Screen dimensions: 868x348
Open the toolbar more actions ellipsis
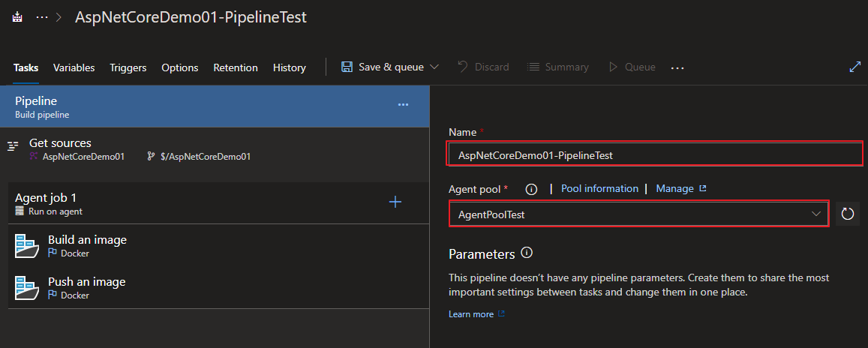(x=677, y=67)
